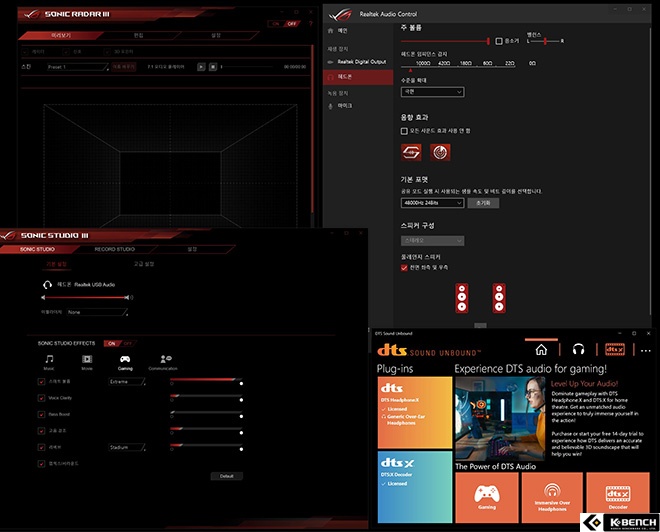Open the RECORD STUDIO tab

coord(114,249)
